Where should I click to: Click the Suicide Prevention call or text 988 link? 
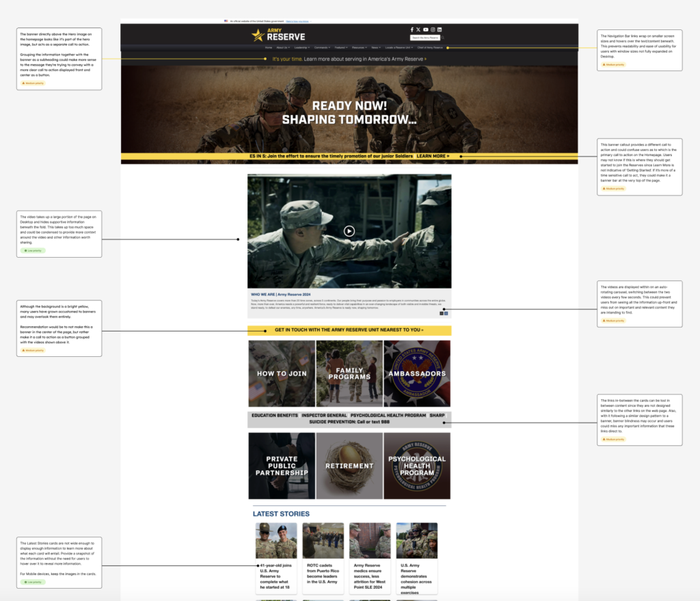click(349, 421)
